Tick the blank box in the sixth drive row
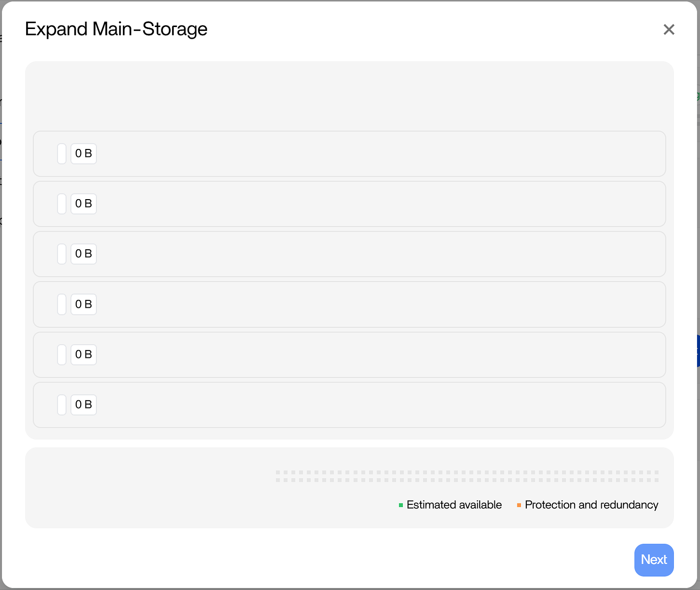Image resolution: width=700 pixels, height=590 pixels. (62, 405)
